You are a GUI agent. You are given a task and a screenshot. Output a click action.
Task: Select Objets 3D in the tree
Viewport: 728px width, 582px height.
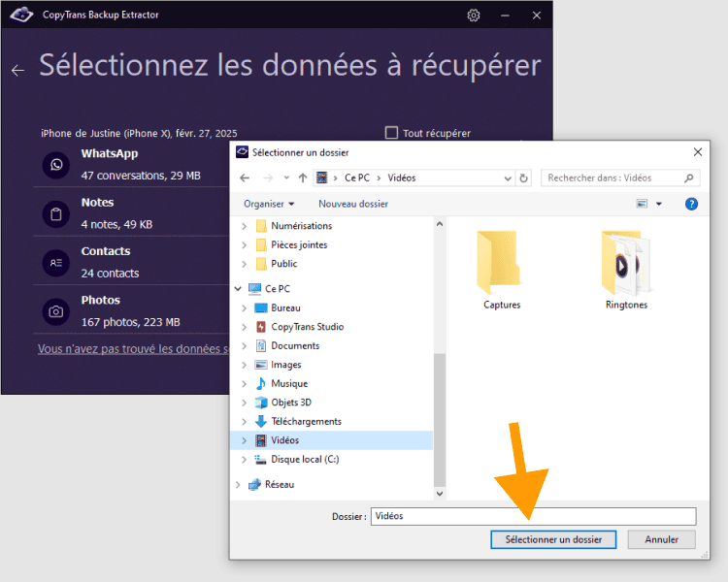(x=290, y=403)
